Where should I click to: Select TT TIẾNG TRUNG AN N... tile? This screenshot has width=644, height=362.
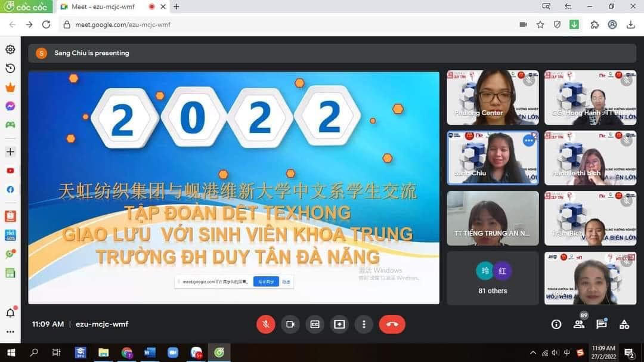click(x=493, y=218)
